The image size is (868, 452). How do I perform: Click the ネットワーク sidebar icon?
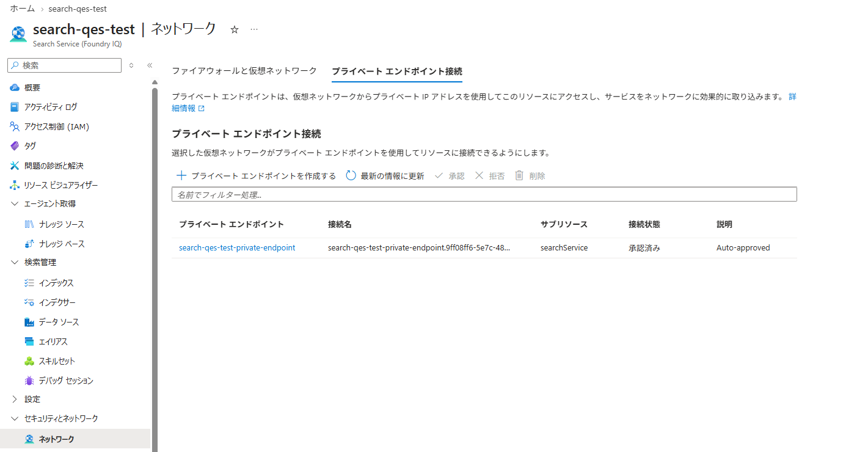click(29, 439)
